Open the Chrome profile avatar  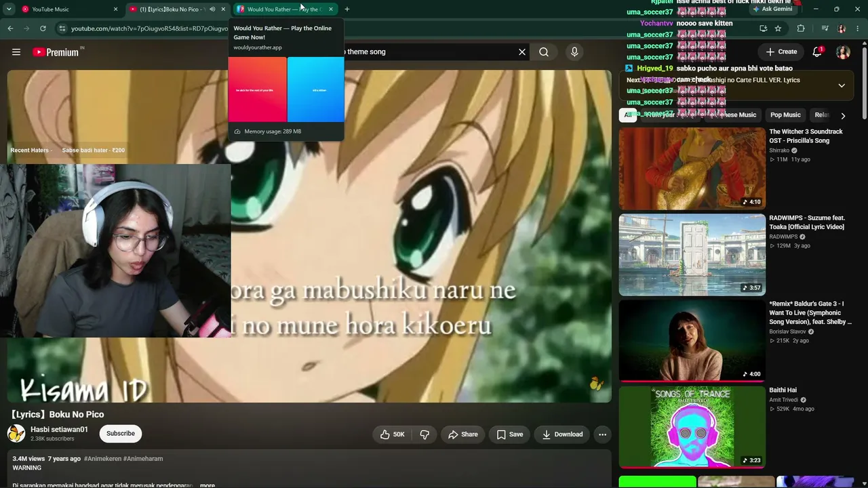pos(842,28)
